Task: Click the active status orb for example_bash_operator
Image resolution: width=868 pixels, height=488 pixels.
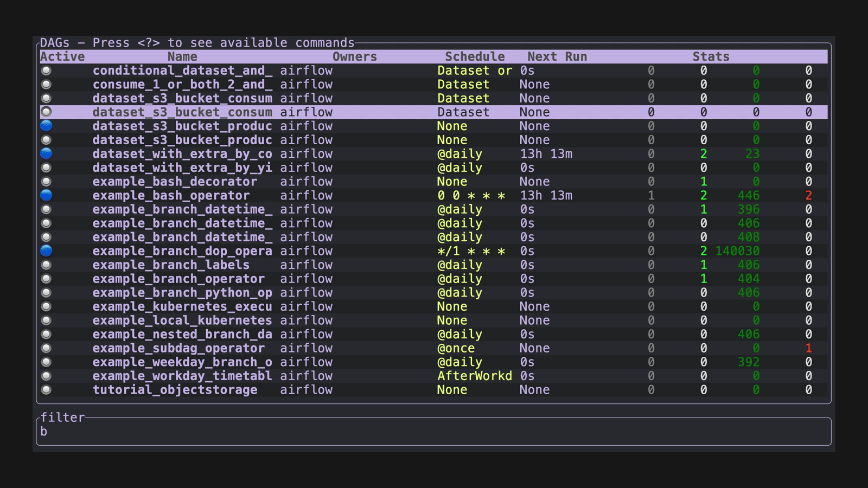Action: (46, 195)
